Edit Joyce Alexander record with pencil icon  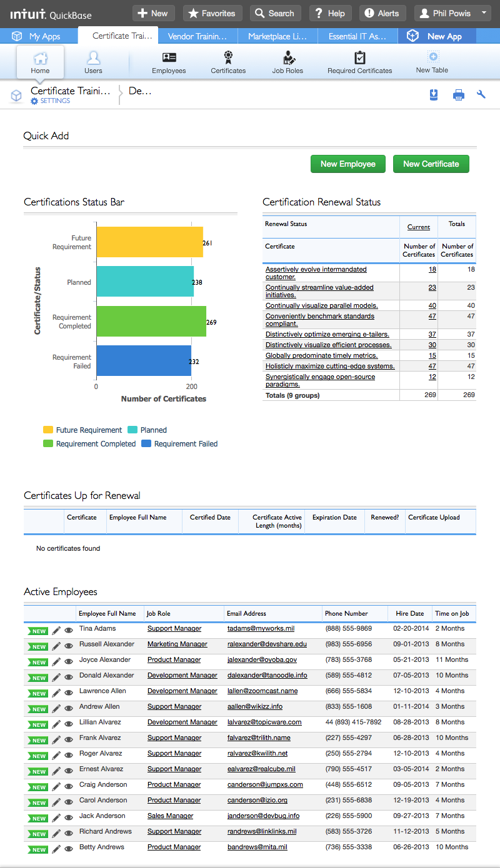click(56, 662)
